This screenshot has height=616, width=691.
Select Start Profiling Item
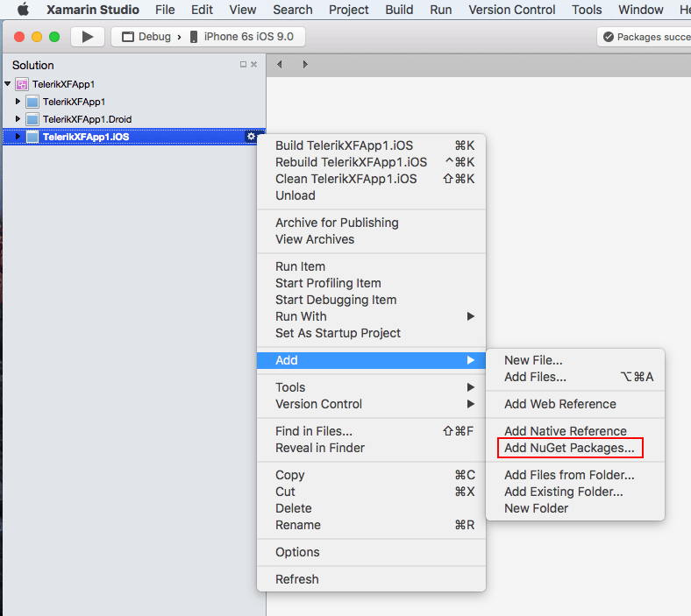click(x=371, y=283)
